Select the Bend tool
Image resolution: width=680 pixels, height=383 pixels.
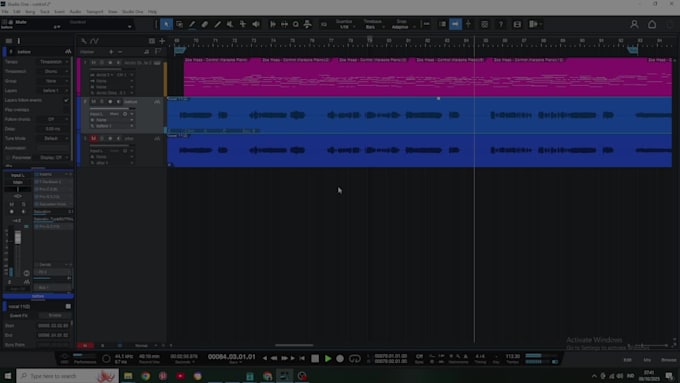(243, 24)
